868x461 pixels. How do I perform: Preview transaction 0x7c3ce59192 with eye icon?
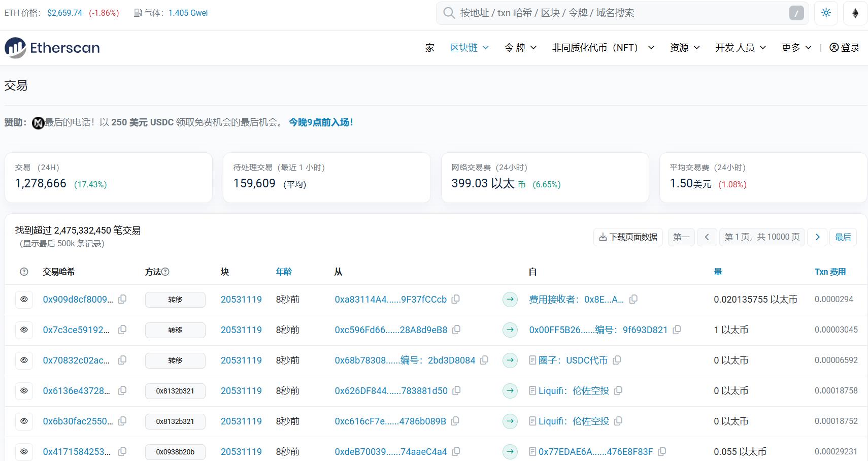tap(24, 330)
